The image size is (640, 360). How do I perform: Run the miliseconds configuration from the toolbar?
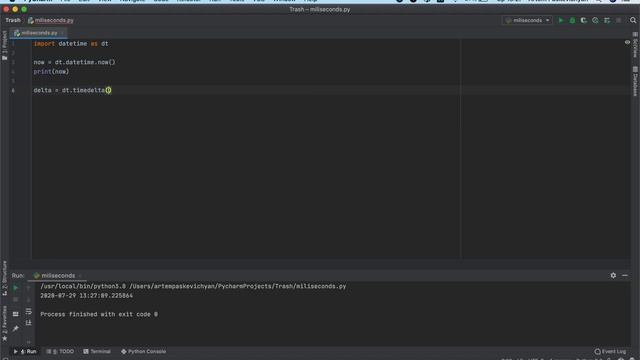click(x=561, y=20)
